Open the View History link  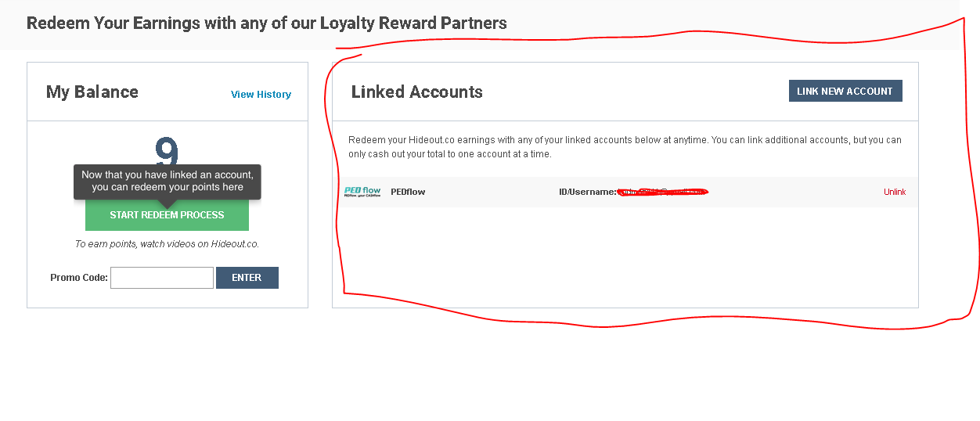pos(261,95)
